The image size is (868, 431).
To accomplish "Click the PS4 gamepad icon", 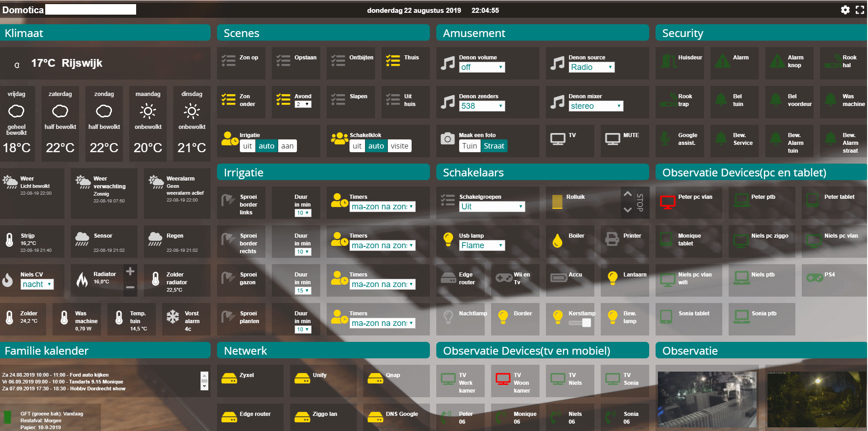I will (x=814, y=278).
